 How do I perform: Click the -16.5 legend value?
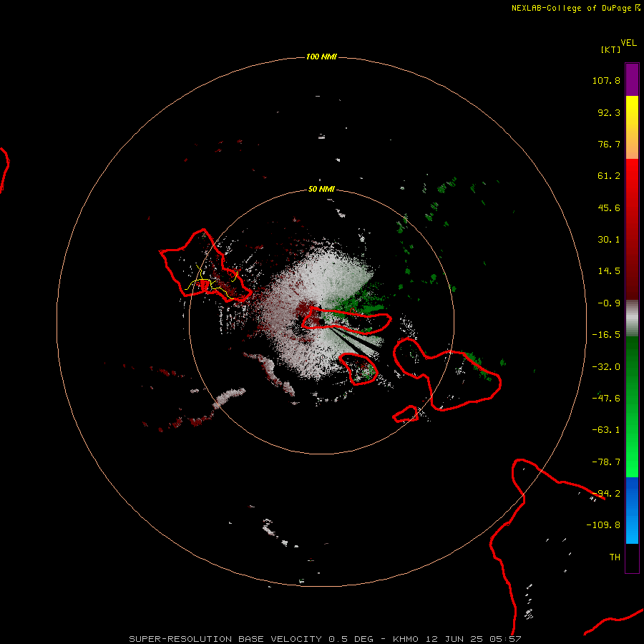606,335
